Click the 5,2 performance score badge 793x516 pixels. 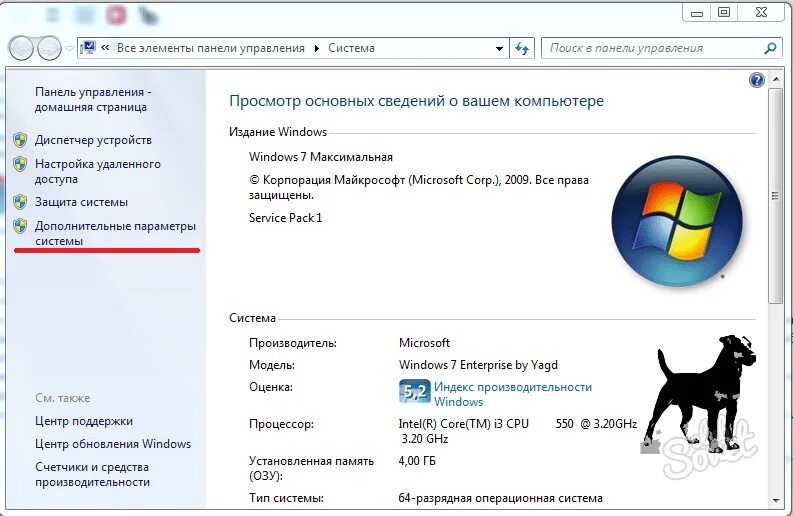(x=415, y=392)
